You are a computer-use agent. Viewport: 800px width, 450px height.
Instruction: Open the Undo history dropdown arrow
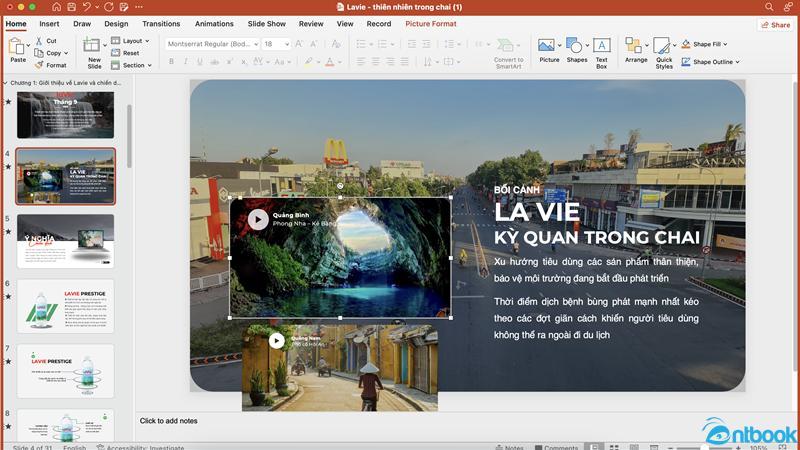click(97, 7)
